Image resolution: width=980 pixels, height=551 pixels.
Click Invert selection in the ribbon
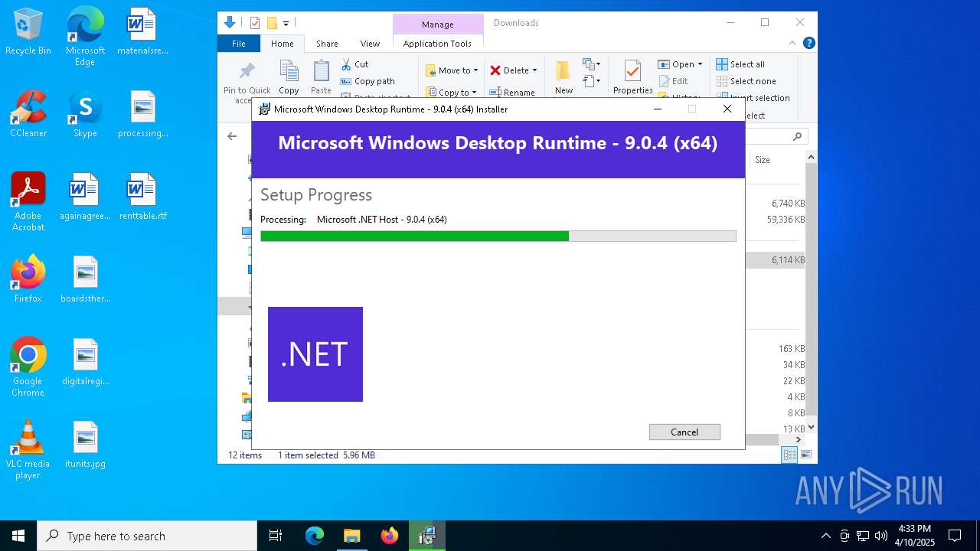click(753, 98)
